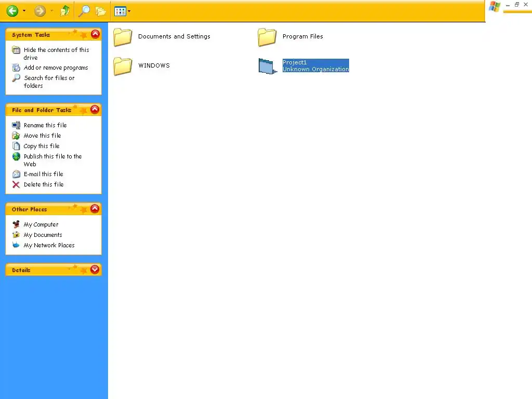Viewport: 532px width, 399px height.
Task: Open the Views dropdown arrow
Action: pyautogui.click(x=129, y=11)
